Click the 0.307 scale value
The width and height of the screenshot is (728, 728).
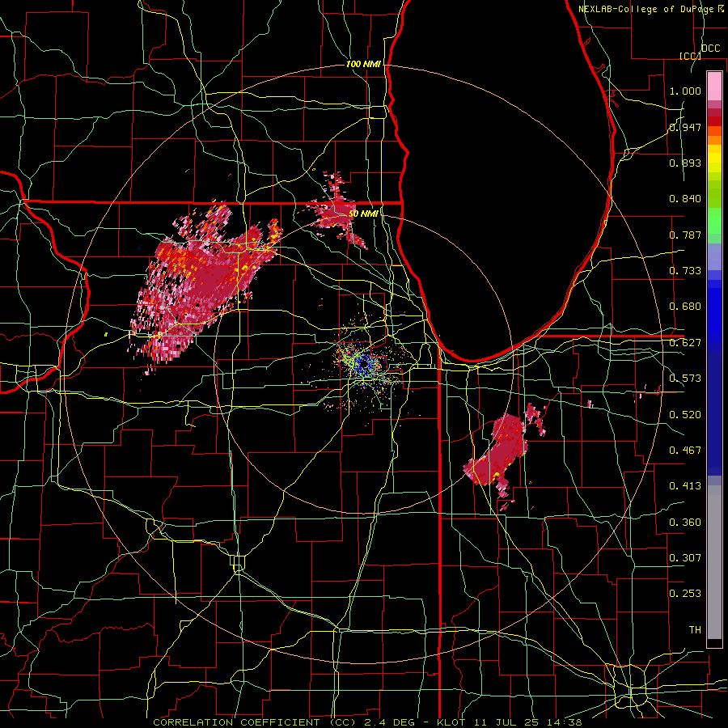(685, 557)
